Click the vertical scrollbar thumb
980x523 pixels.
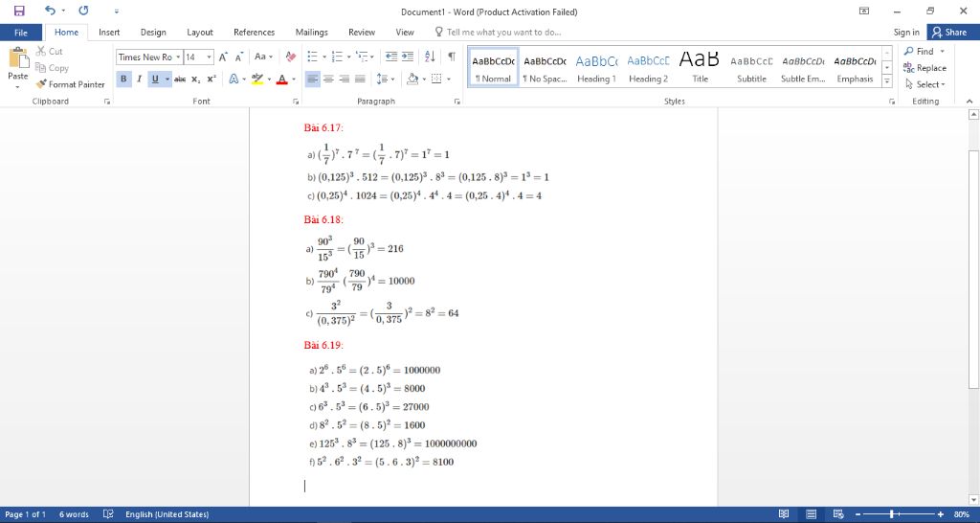[x=973, y=269]
